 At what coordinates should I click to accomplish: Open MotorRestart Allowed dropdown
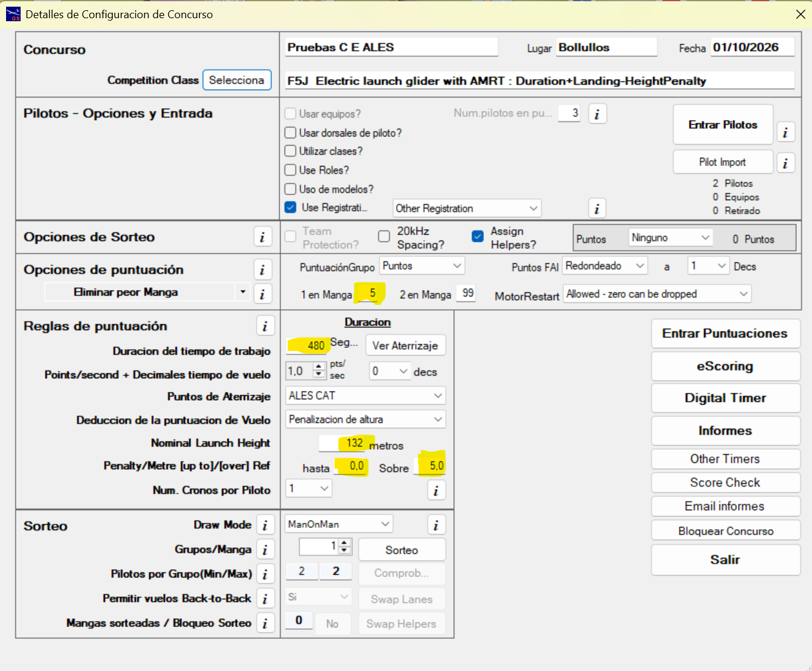(657, 294)
